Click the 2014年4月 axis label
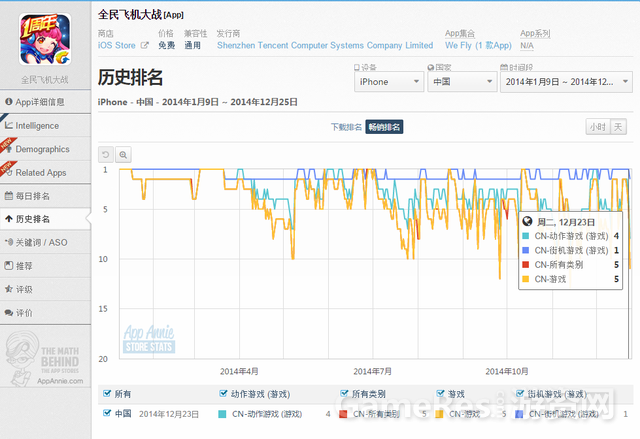Viewport: 640px width, 439px height. (239, 371)
